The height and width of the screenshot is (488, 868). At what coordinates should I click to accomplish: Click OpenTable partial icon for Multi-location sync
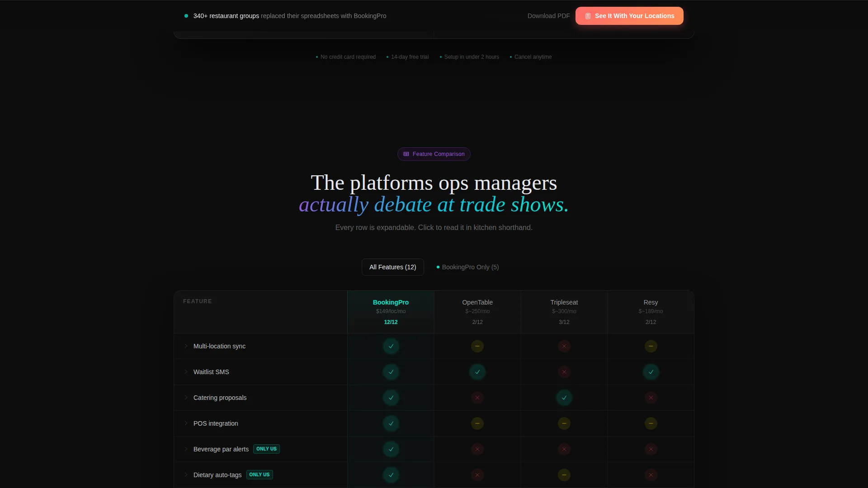pos(477,346)
